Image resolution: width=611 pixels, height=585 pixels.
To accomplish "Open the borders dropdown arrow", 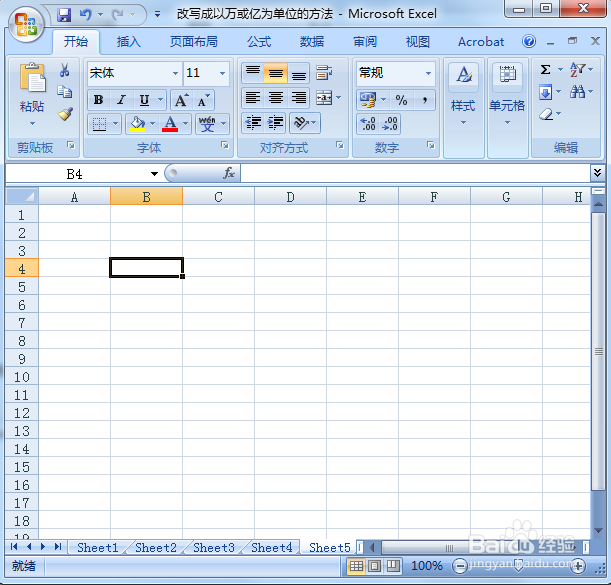I will (116, 124).
